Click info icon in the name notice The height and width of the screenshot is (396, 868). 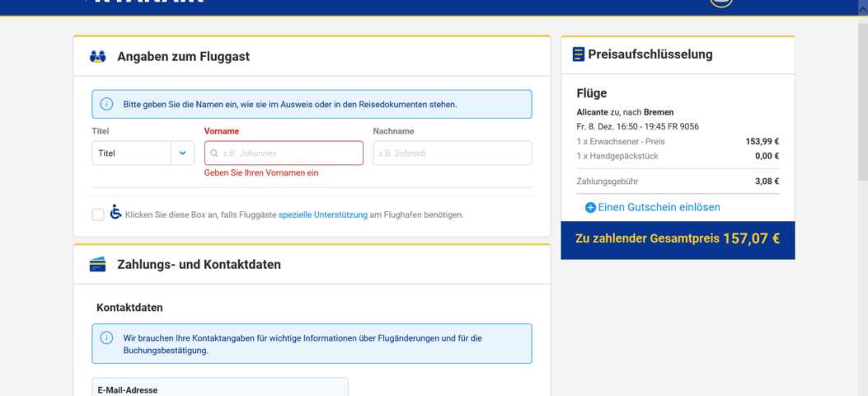click(106, 104)
